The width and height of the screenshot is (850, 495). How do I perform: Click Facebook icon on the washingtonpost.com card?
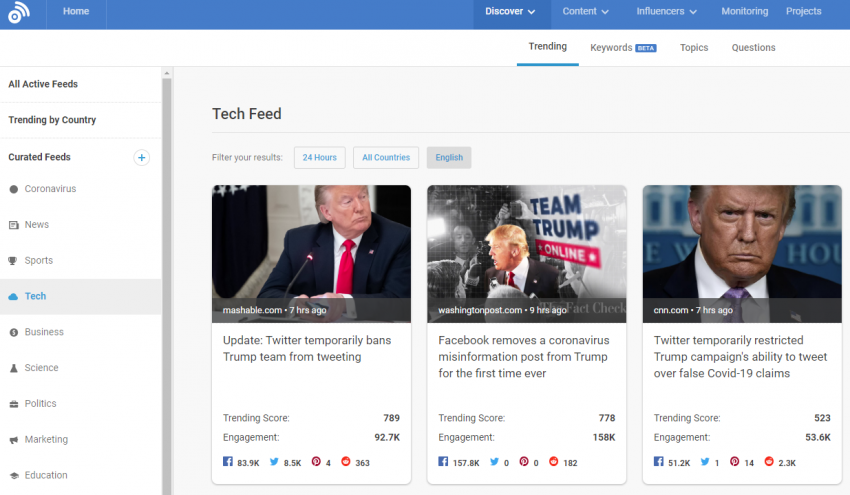[x=443, y=461]
